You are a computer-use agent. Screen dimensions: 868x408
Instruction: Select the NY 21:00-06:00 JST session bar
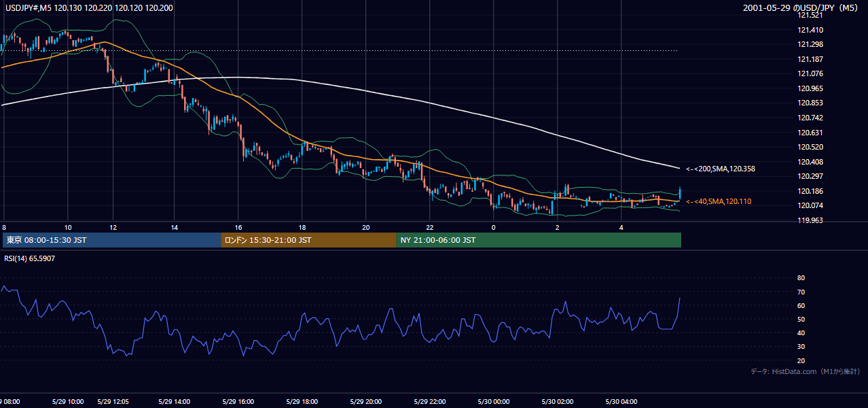539,240
